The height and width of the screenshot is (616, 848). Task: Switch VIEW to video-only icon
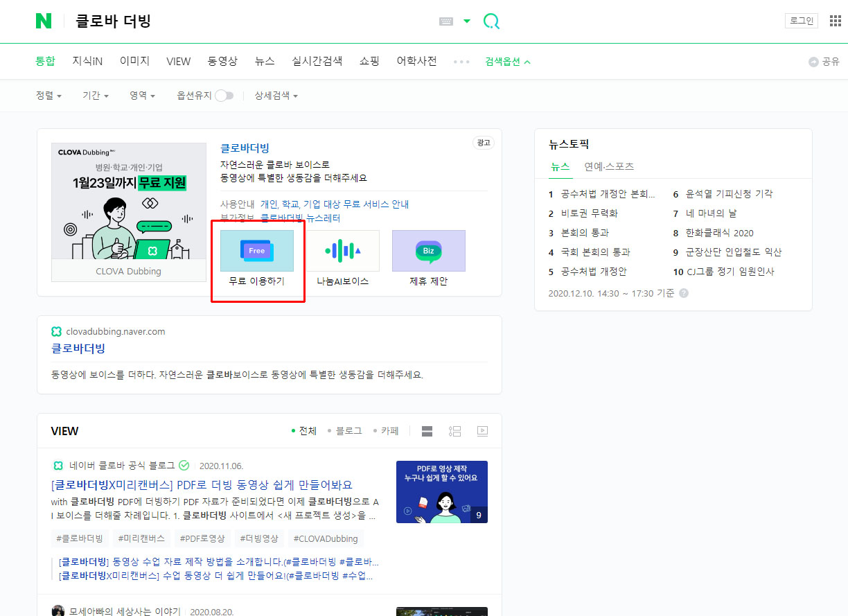[482, 431]
